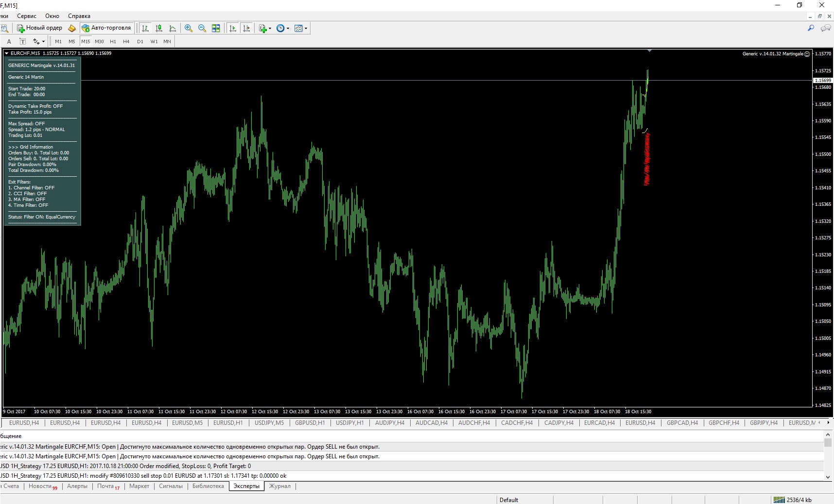Switch to the GBPUSD,H1 chart tab

[x=310, y=423]
